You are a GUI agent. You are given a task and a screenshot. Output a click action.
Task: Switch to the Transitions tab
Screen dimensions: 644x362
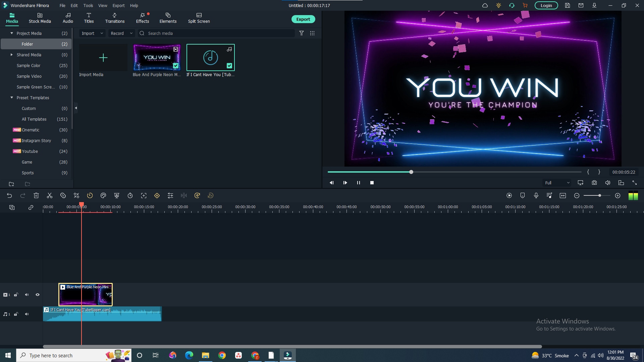click(x=115, y=18)
